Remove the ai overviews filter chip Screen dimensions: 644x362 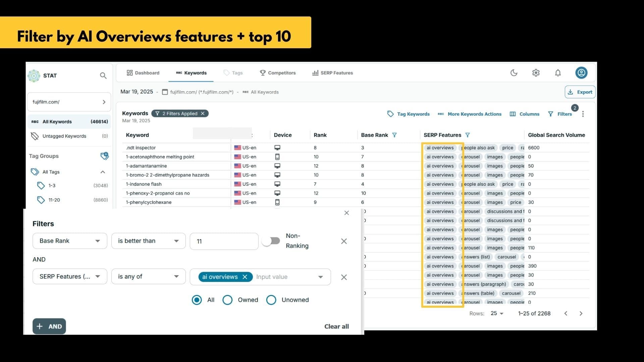(x=245, y=277)
